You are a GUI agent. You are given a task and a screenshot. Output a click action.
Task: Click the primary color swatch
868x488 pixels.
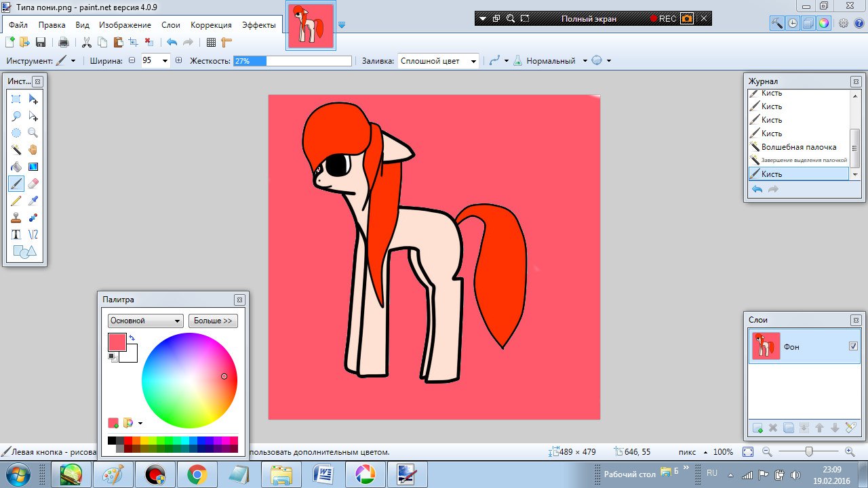[117, 342]
